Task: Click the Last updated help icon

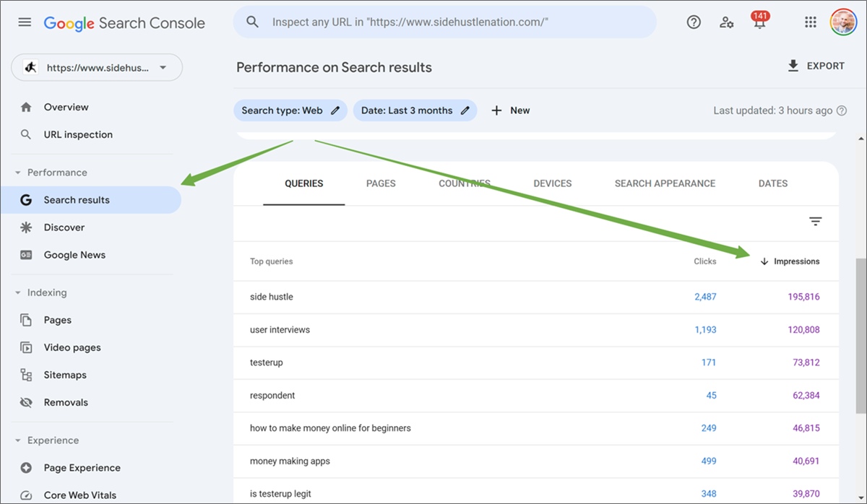Action: coord(842,111)
